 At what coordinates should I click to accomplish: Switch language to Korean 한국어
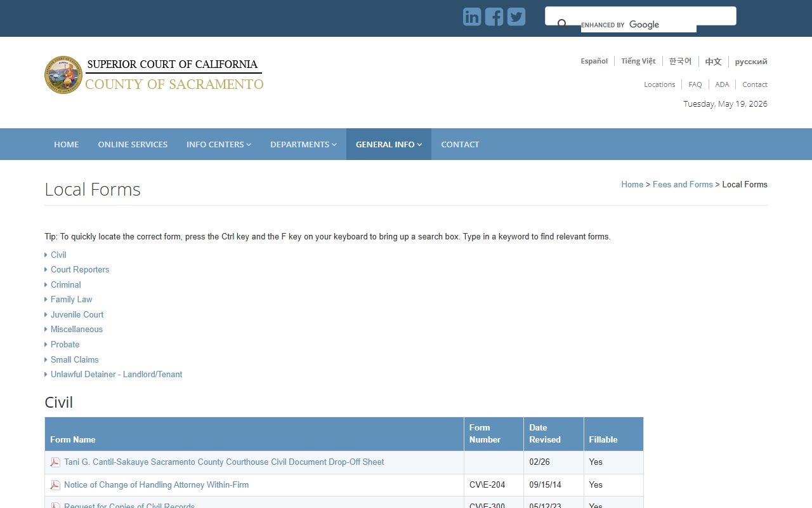(x=680, y=61)
